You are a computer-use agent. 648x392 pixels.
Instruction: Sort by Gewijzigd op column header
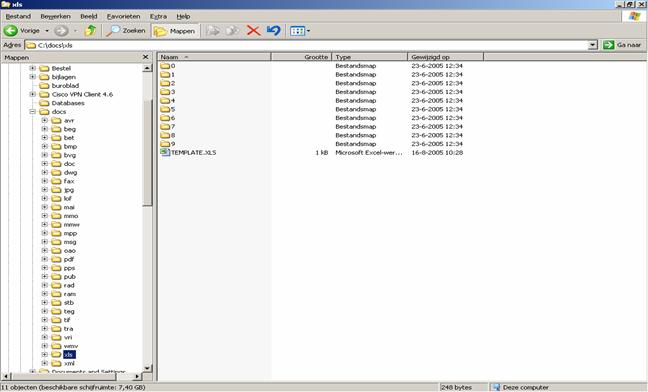coord(446,57)
